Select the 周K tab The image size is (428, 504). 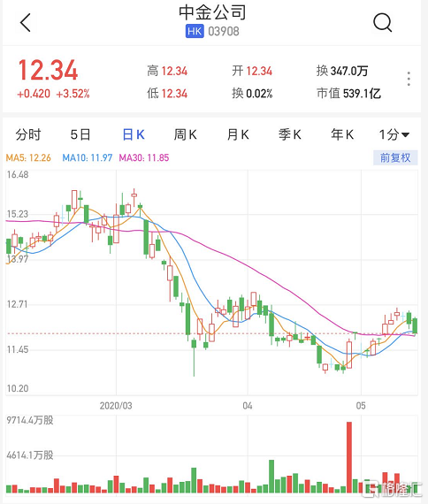coord(185,134)
